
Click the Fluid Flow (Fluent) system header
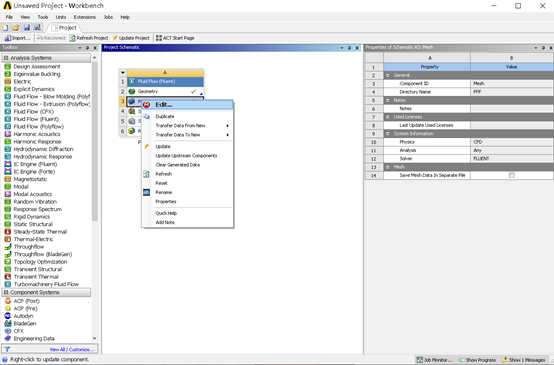click(165, 81)
